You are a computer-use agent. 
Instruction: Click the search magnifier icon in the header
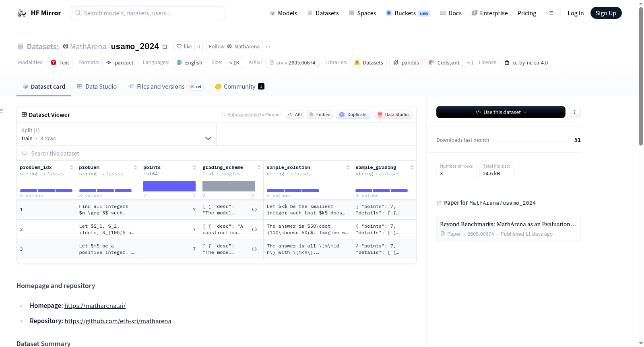click(78, 13)
